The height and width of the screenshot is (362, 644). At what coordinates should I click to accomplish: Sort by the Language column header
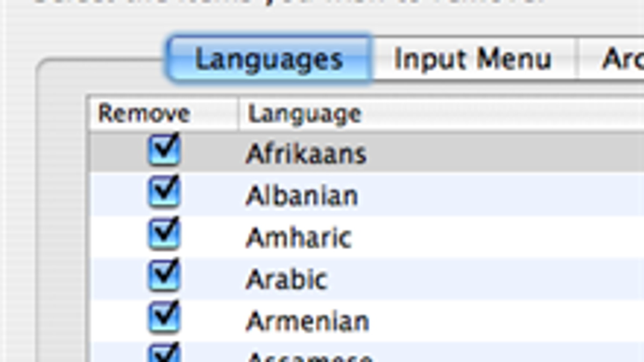click(x=304, y=114)
